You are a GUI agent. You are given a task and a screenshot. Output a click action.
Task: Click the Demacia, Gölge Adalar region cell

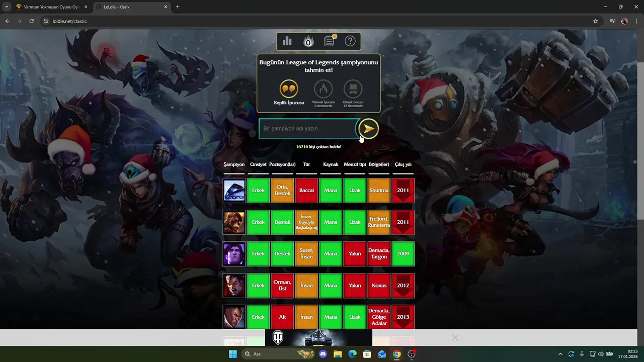[x=379, y=317]
